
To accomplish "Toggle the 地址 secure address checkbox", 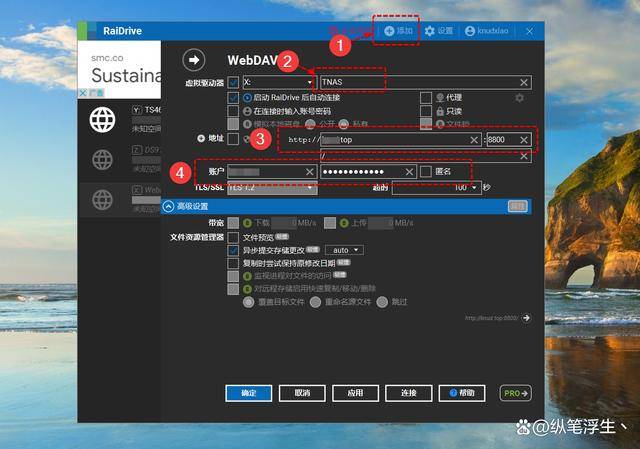I will tap(233, 139).
